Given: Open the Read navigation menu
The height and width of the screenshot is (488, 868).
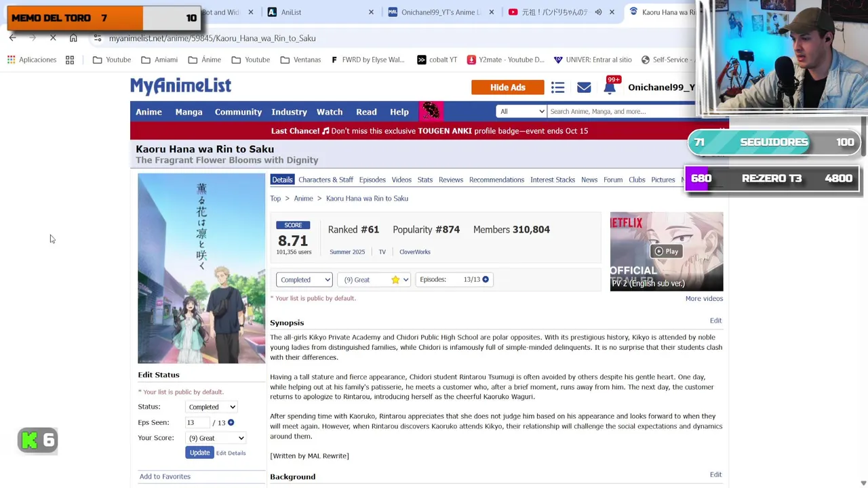Looking at the screenshot, I should pyautogui.click(x=366, y=112).
